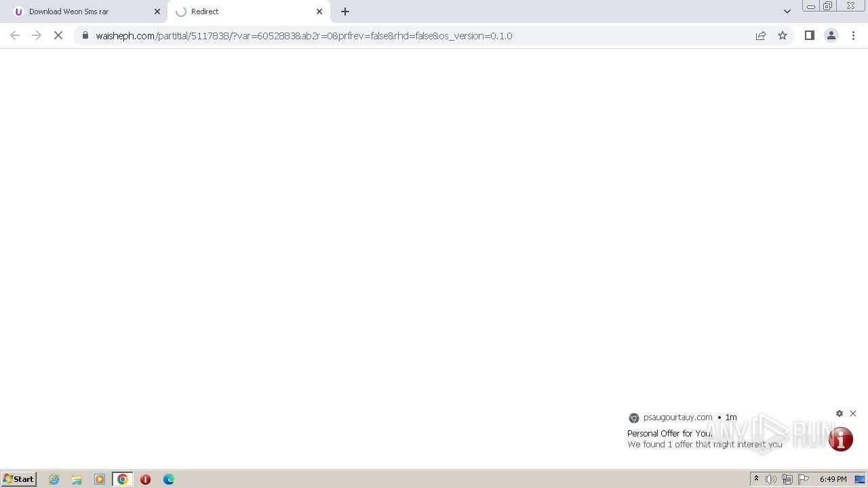Open notification settings gear

(840, 413)
